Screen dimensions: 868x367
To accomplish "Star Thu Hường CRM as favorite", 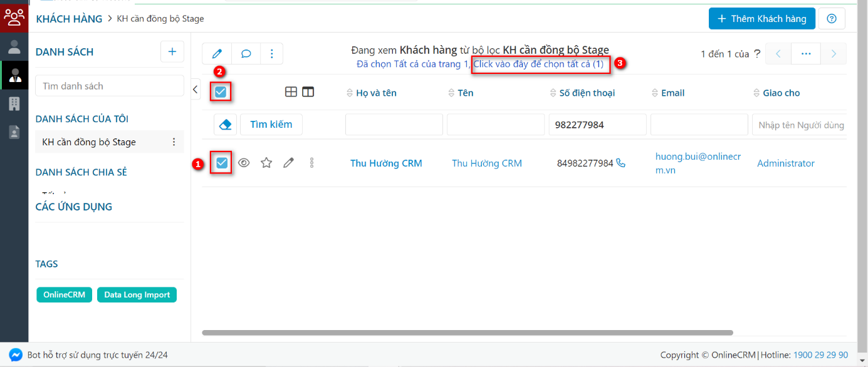I will point(266,162).
